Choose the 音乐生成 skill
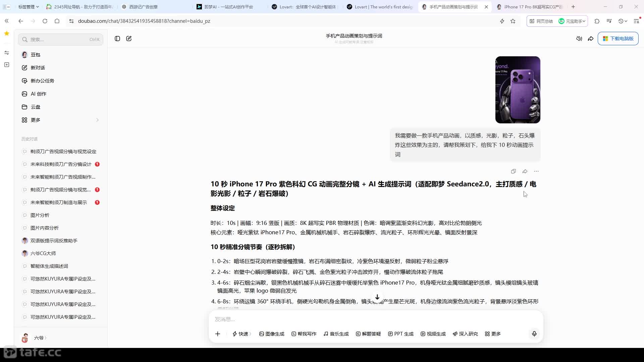The image size is (644, 362). pyautogui.click(x=336, y=334)
